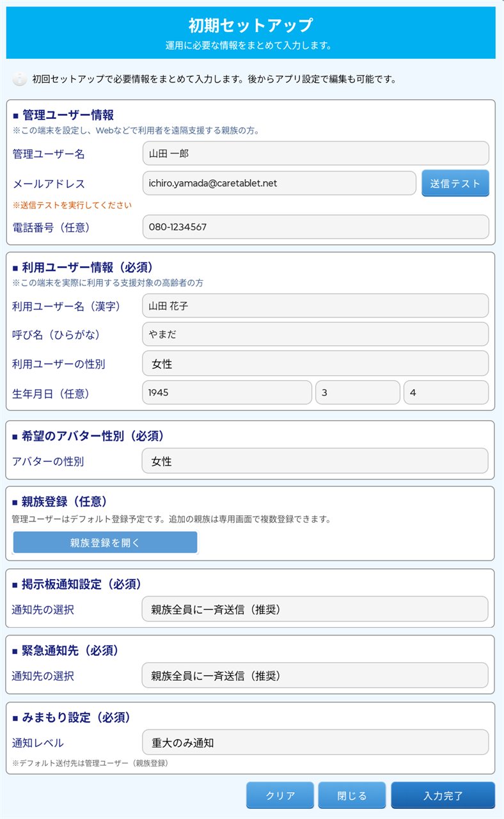Click the 呼び名（ひらがな） field
The width and height of the screenshot is (504, 819).
click(315, 334)
